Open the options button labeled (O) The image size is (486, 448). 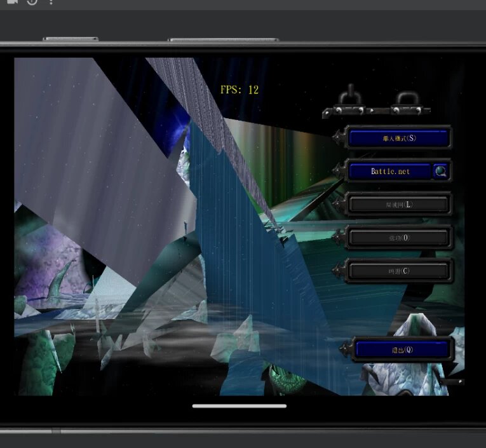(398, 238)
